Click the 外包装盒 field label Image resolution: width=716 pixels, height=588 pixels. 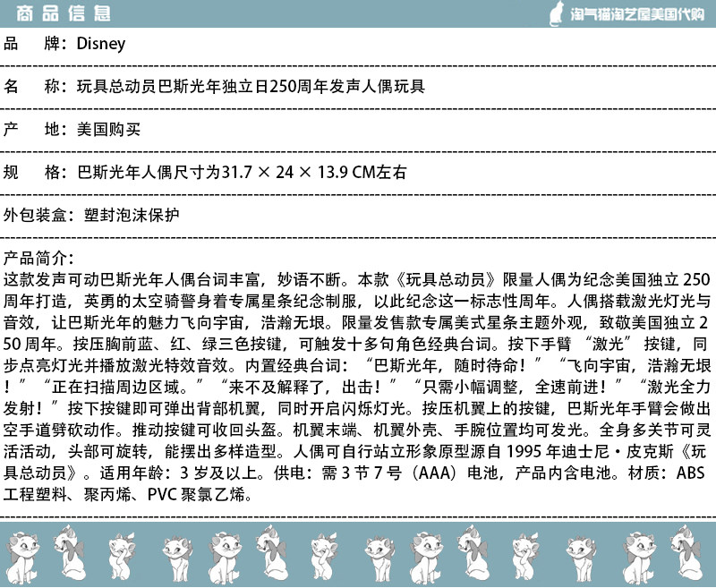click(38, 215)
